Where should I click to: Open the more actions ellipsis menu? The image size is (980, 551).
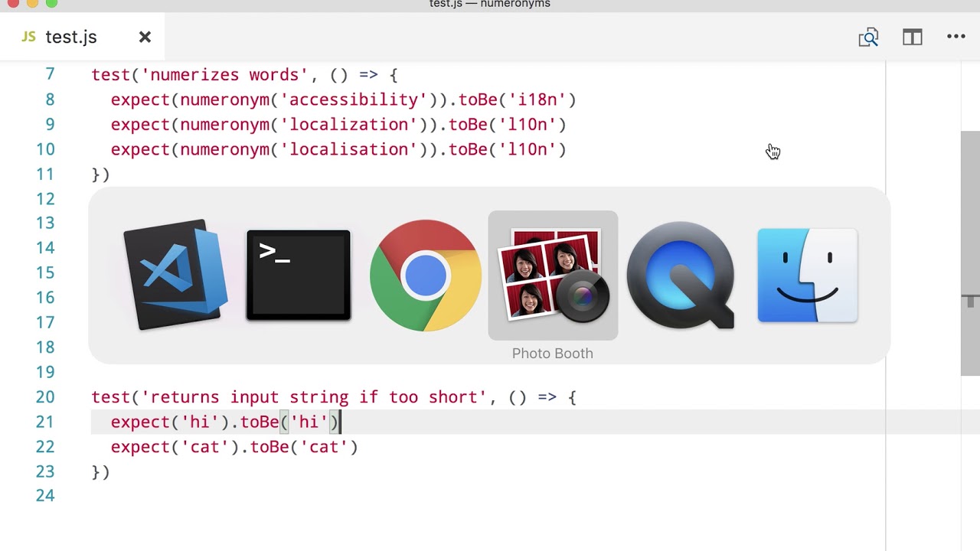[956, 37]
